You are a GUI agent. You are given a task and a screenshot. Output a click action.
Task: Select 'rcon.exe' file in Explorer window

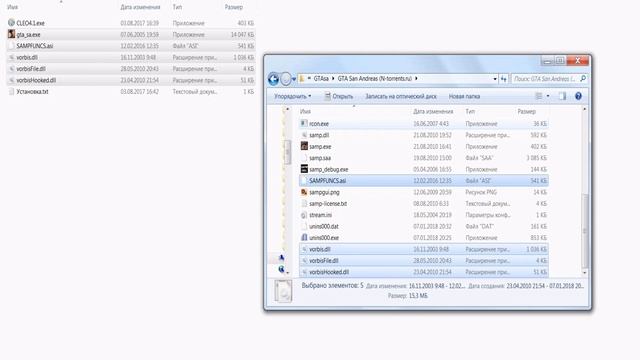tap(424, 124)
